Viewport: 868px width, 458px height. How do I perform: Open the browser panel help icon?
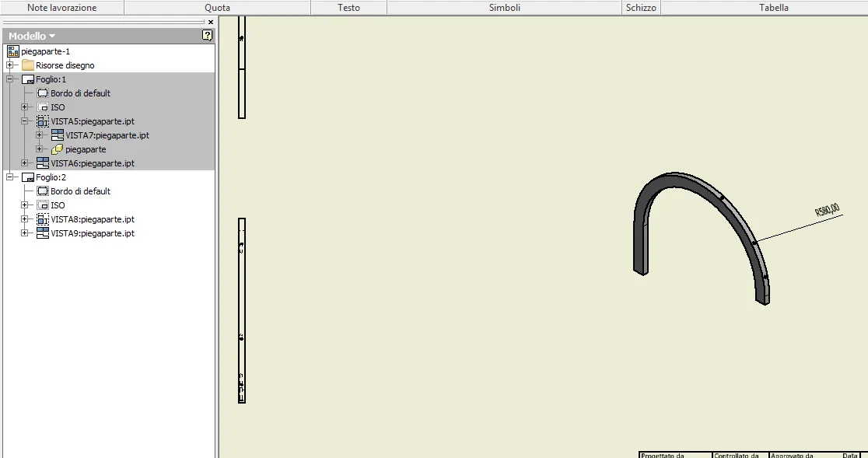pos(207,36)
